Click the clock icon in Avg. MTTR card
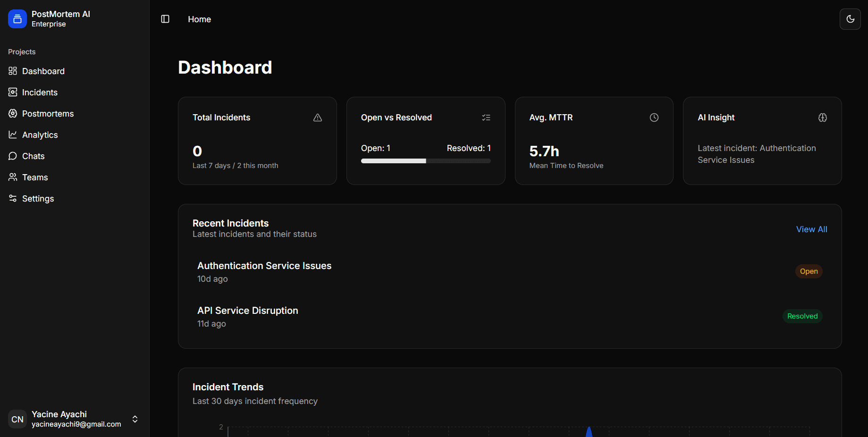 pyautogui.click(x=654, y=118)
